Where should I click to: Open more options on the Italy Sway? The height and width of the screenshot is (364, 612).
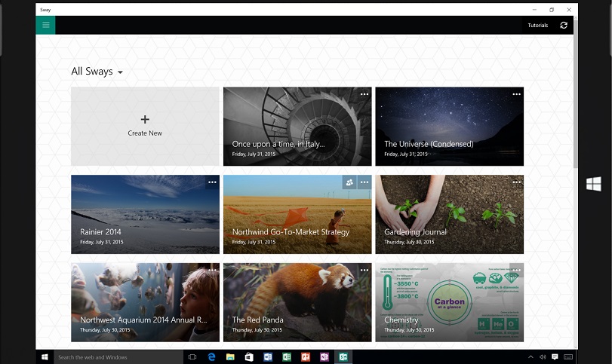(364, 94)
